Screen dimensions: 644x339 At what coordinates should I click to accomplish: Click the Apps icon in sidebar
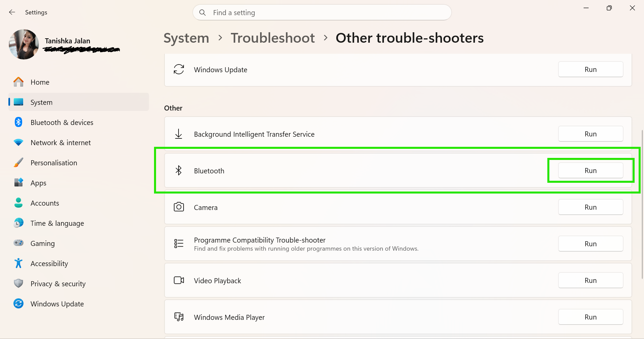click(x=18, y=182)
